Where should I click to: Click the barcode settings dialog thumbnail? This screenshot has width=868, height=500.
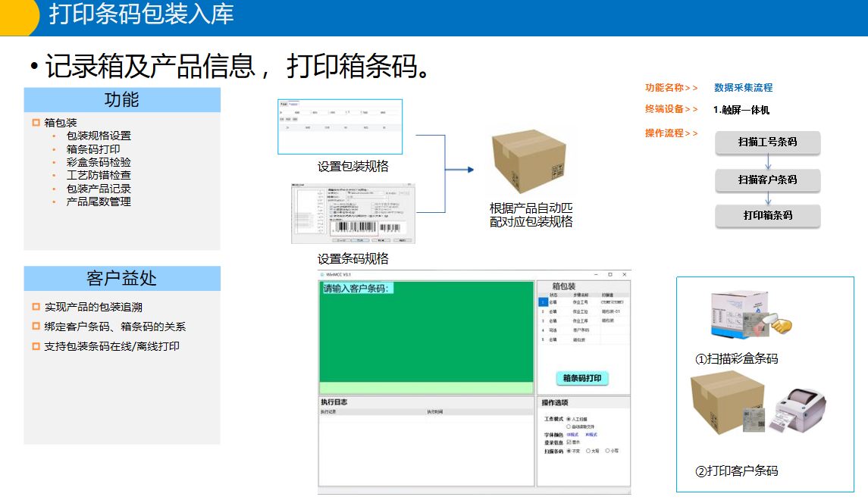(x=353, y=213)
